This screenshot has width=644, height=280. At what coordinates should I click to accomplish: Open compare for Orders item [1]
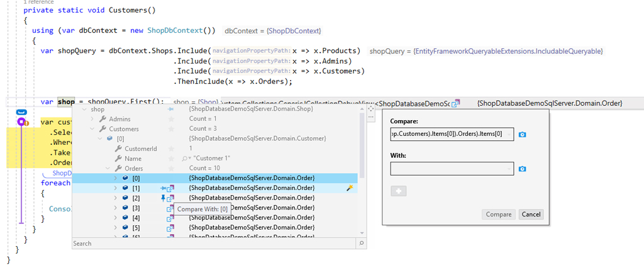170,188
